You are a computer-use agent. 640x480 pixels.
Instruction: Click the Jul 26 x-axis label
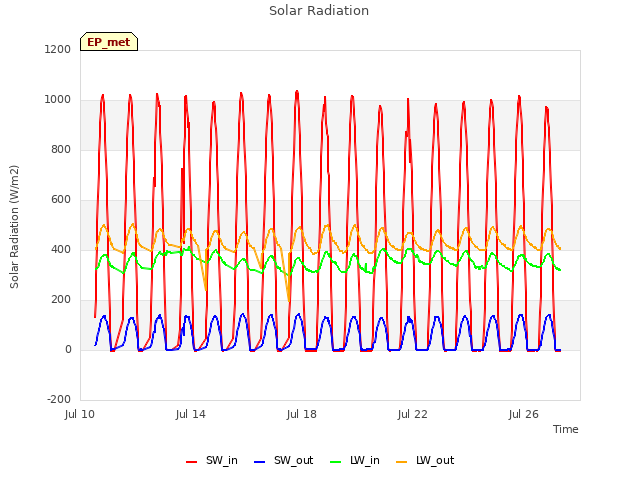pyautogui.click(x=524, y=415)
